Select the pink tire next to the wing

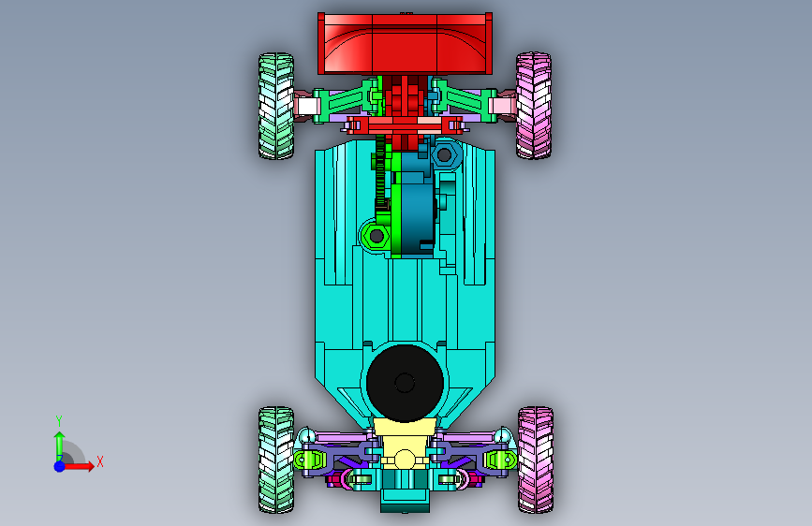pos(534,105)
